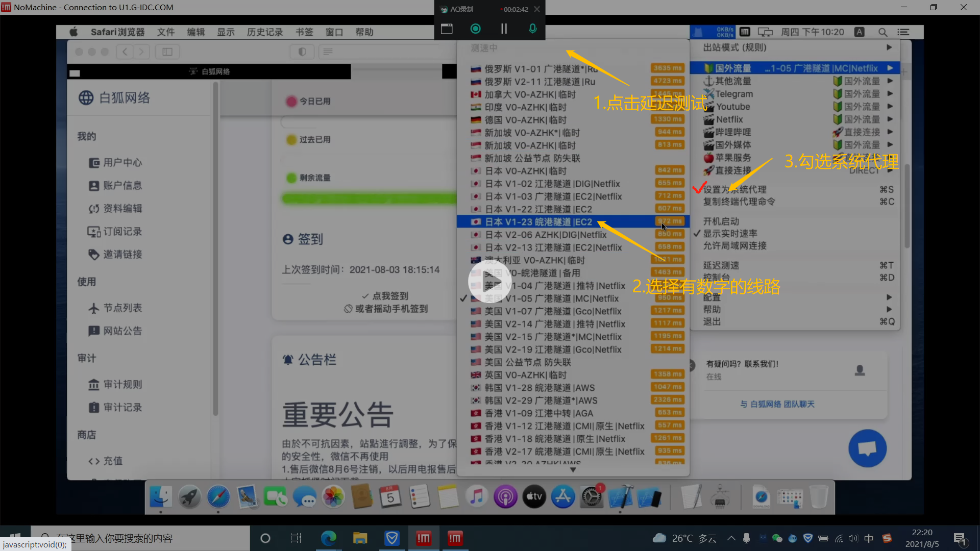This screenshot has width=980, height=551.
Task: Open Music app in dock
Action: point(477,496)
